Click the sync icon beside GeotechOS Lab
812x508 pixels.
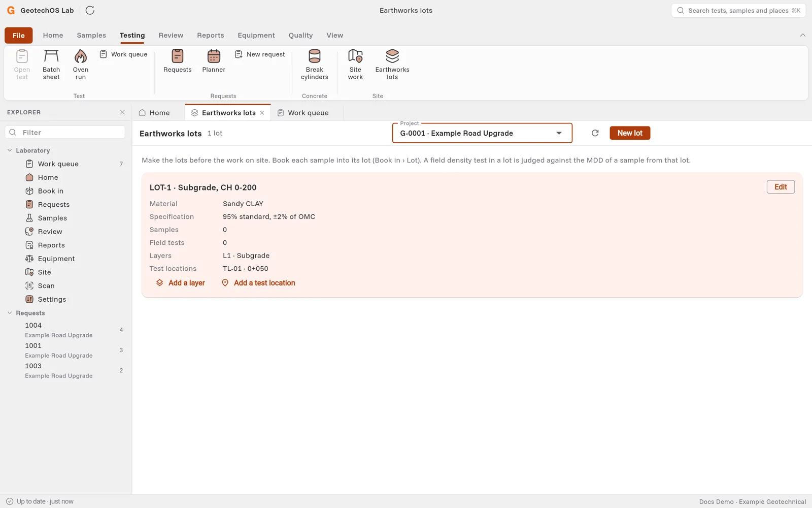[90, 10]
